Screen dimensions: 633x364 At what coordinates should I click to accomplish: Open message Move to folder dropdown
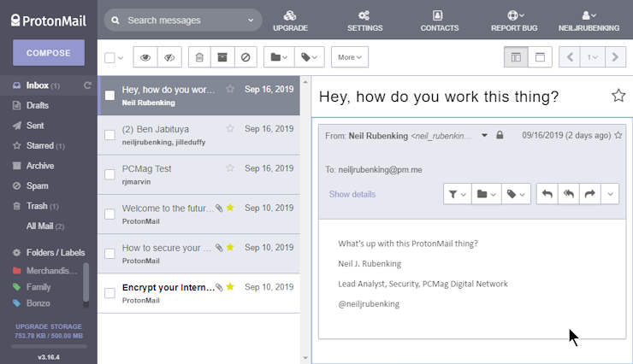click(x=487, y=194)
